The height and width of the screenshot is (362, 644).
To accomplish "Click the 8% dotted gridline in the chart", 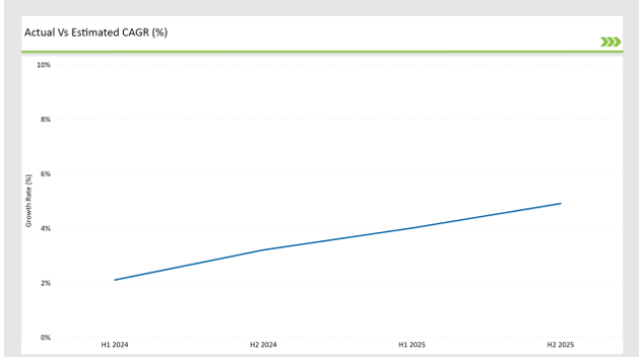I will pyautogui.click(x=337, y=119).
